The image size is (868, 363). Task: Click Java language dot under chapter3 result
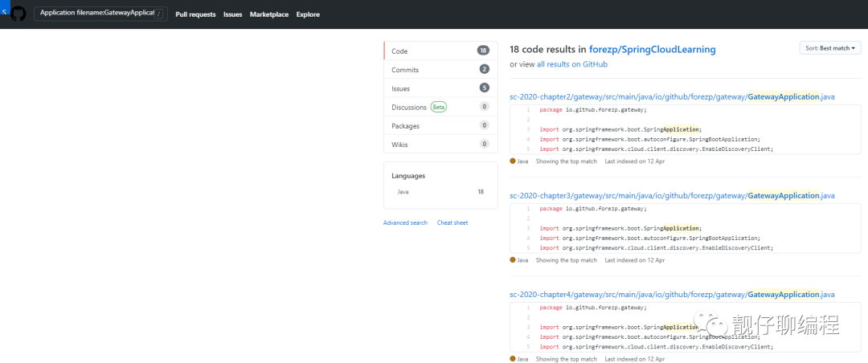point(513,259)
